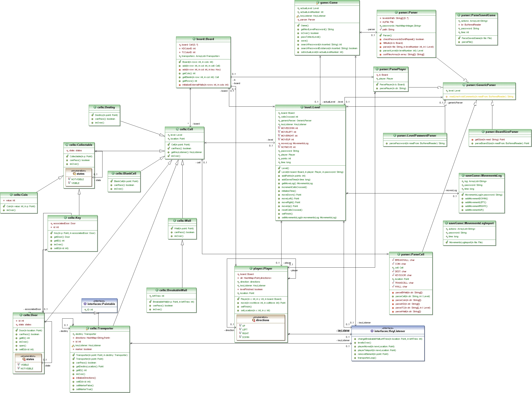The width and height of the screenshot is (532, 393).
Task: Click the cells::Transporter class icon
Action: 88,328
